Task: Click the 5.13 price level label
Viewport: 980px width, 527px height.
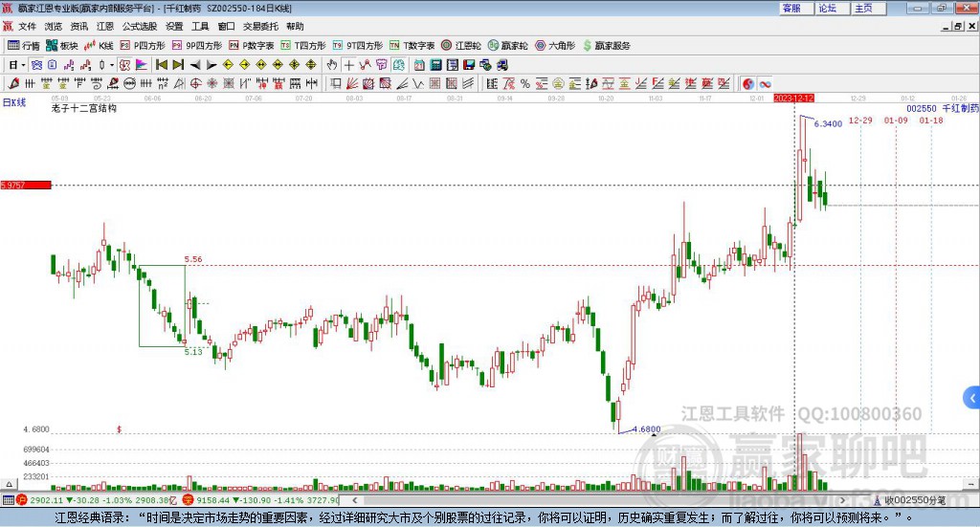Action: click(193, 352)
